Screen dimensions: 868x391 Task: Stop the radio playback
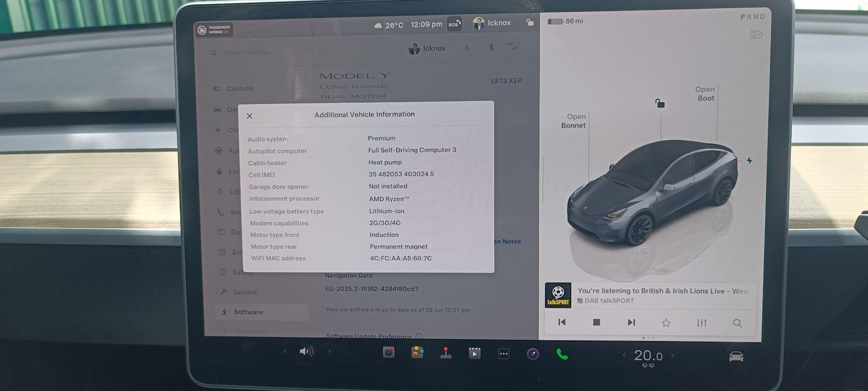coord(597,322)
